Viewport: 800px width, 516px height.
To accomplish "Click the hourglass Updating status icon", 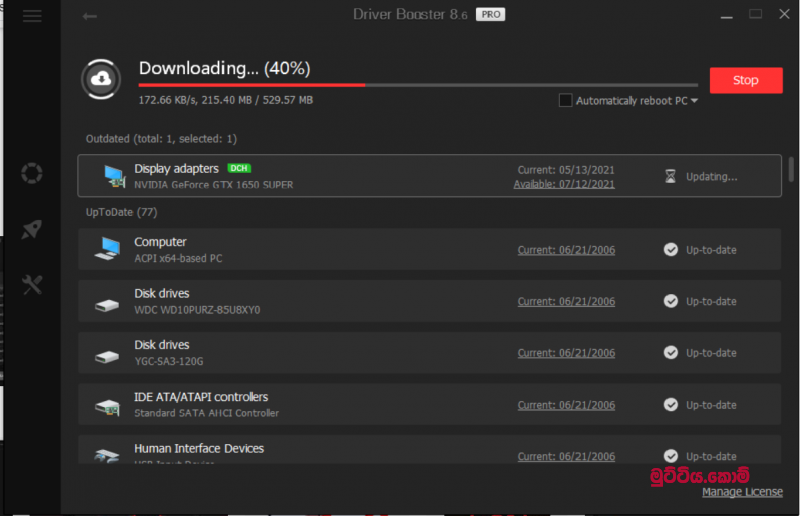I will pyautogui.click(x=670, y=176).
